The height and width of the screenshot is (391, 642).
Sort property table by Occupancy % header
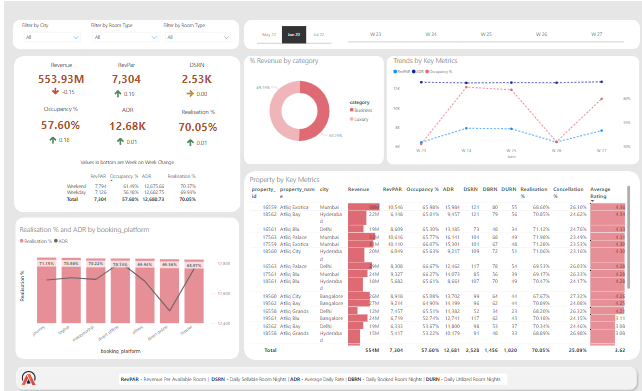click(423, 189)
